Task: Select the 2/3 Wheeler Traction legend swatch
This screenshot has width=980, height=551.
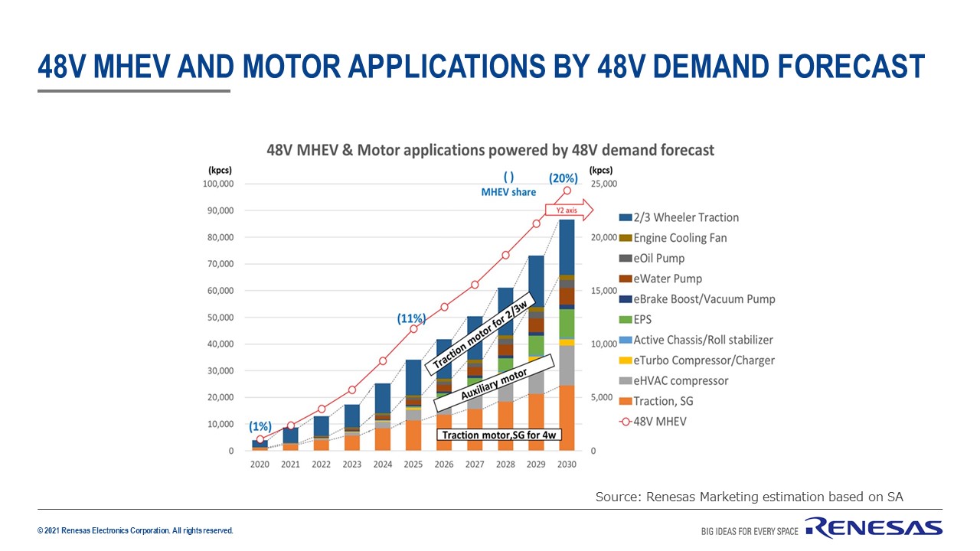Action: coord(625,217)
